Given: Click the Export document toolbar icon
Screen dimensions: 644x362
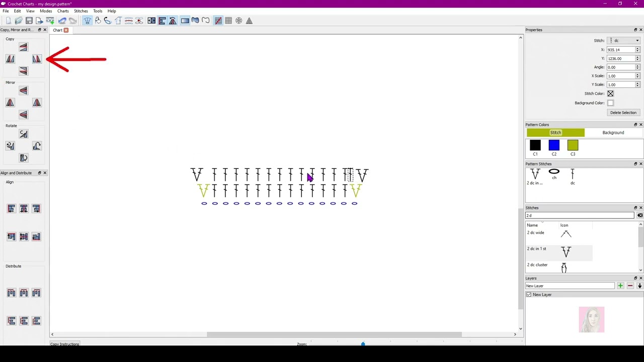Looking at the screenshot, I should point(39,21).
